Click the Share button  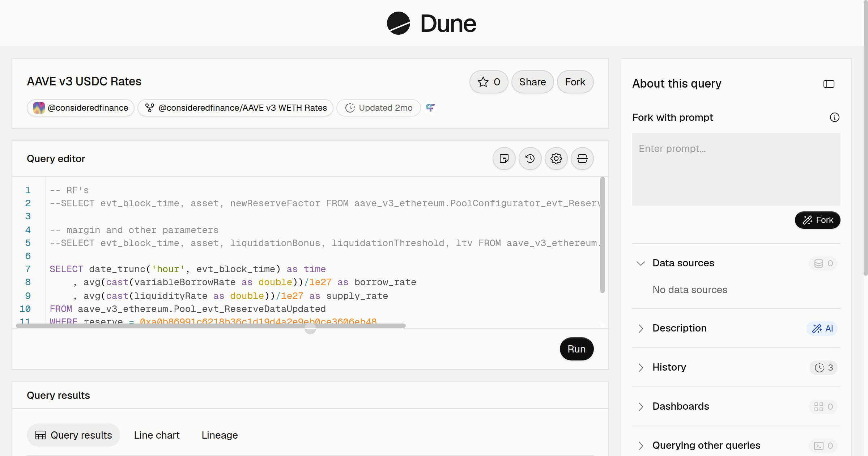click(532, 82)
